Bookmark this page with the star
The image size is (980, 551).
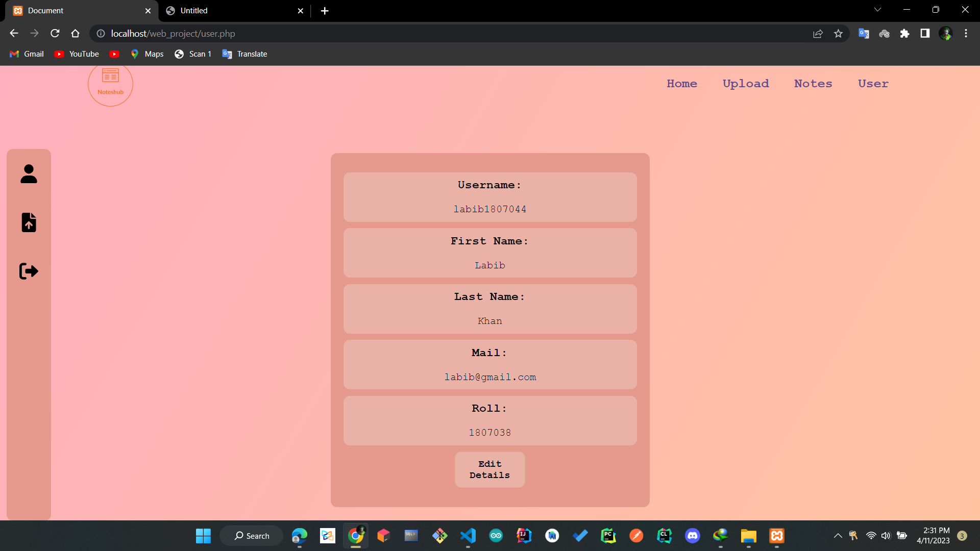838,33
